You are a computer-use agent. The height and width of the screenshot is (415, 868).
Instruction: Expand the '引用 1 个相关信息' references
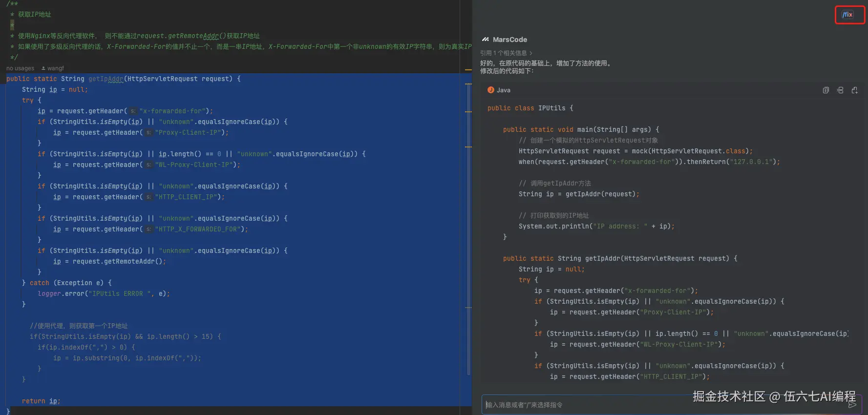point(506,53)
